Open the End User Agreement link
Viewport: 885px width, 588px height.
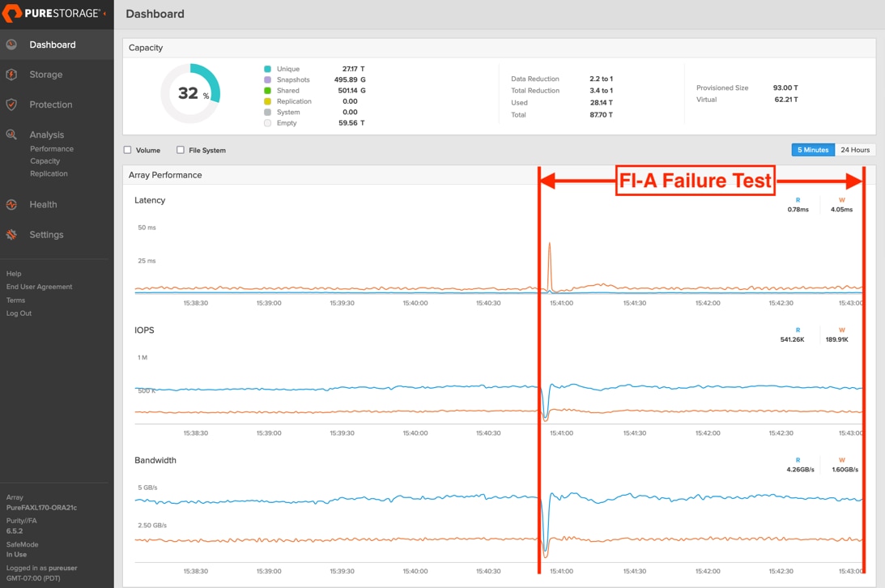pyautogui.click(x=39, y=287)
